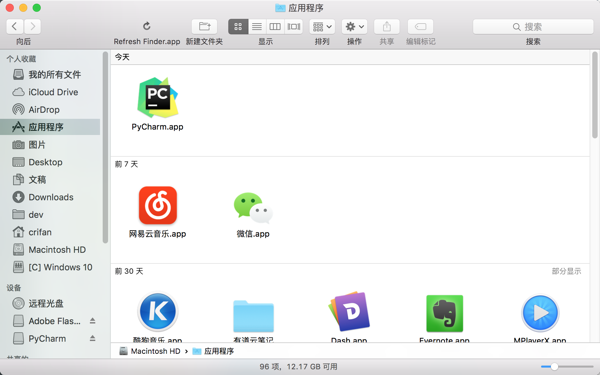600x375 pixels.
Task: Switch to icon view mode
Action: click(238, 26)
